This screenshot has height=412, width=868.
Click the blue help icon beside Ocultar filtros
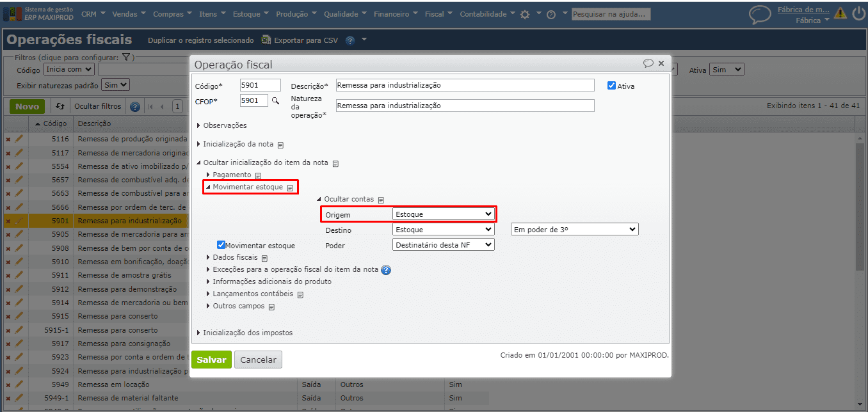(x=135, y=107)
